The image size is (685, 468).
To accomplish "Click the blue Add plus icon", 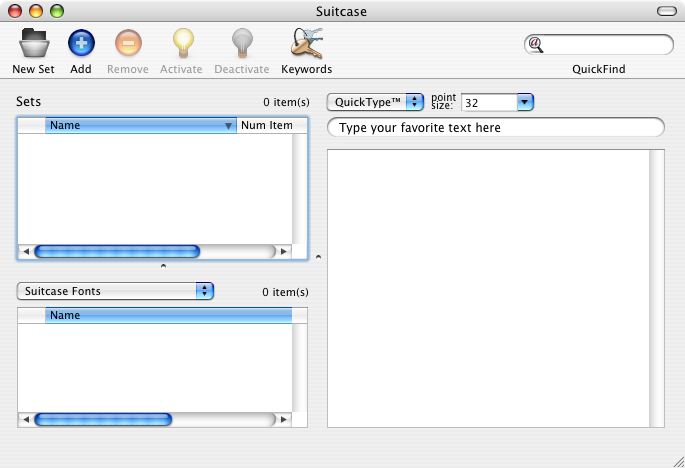I will coord(81,43).
